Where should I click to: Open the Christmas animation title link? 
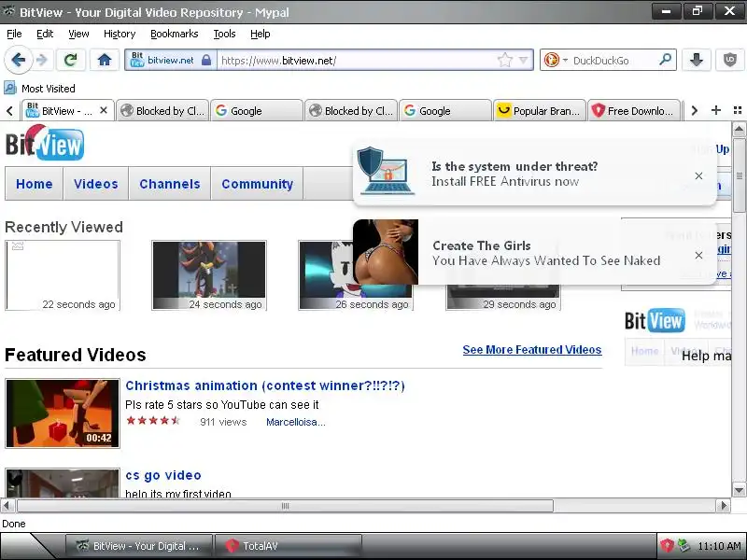265,385
